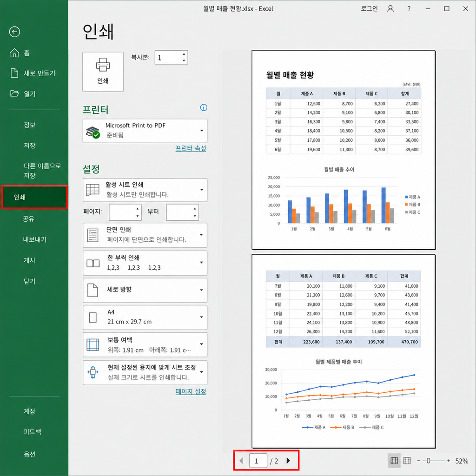Toggle the show margins icon
476x476 pixels.
point(394,461)
